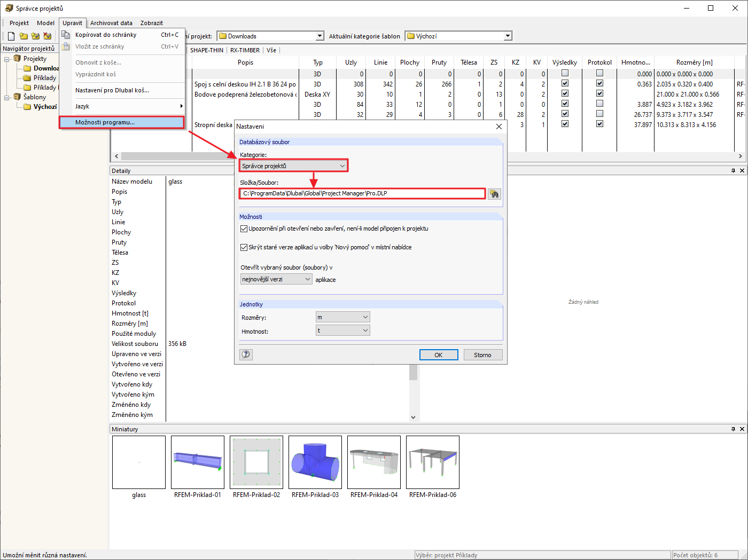Image resolution: width=748 pixels, height=560 pixels.
Task: Open the Projekt menu
Action: [19, 23]
